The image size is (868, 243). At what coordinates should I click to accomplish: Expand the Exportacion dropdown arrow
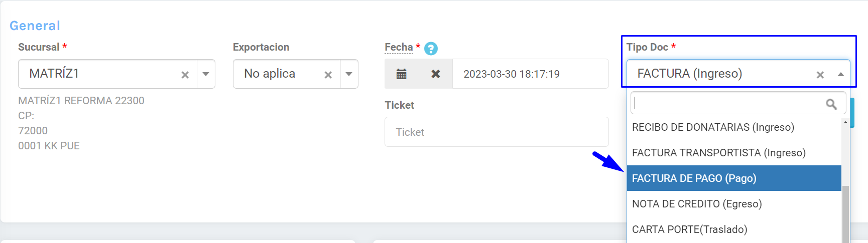(349, 74)
